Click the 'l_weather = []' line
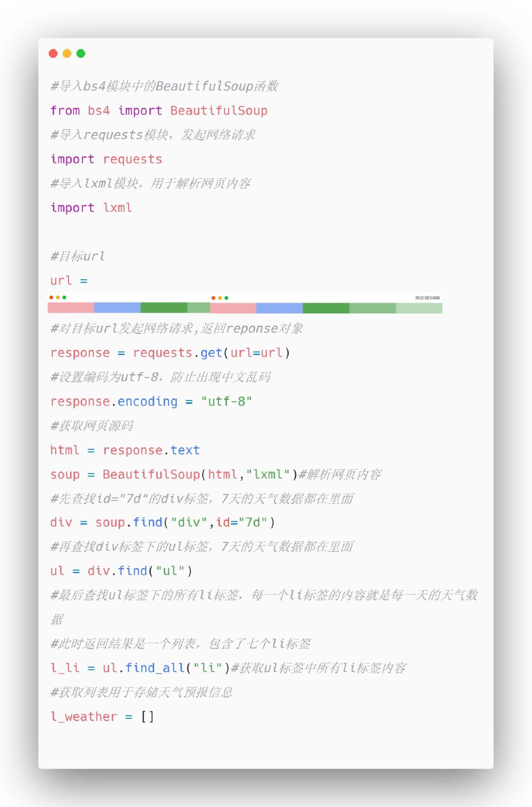This screenshot has width=532, height=807. pos(102,716)
